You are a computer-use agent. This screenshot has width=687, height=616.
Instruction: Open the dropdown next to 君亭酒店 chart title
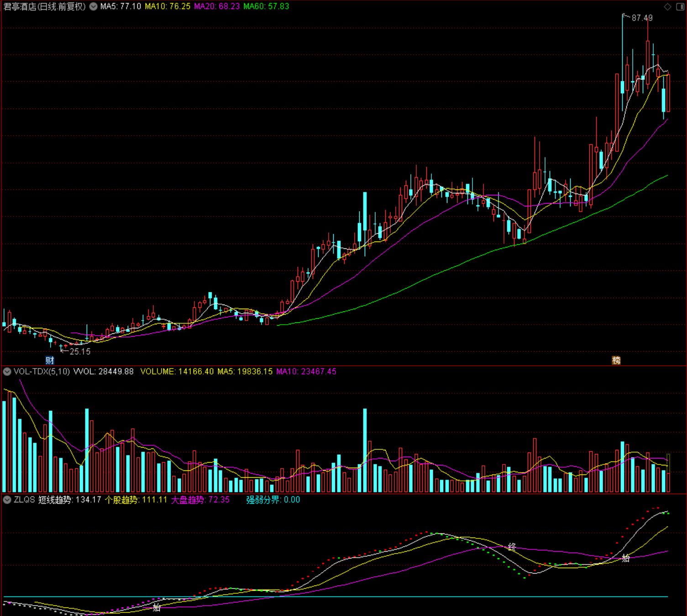click(93, 6)
